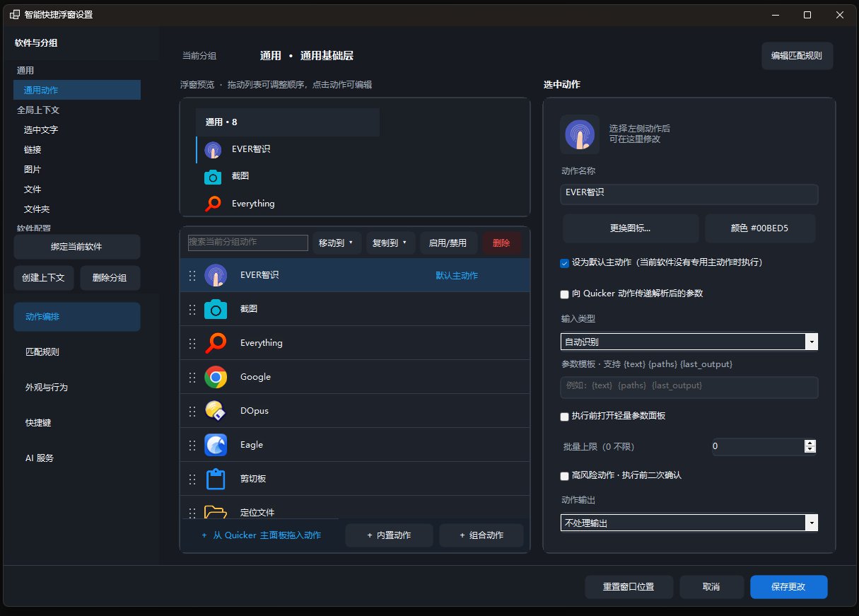
Task: Tick 高风险动作 执行前二次确认 checkbox
Action: 564,476
